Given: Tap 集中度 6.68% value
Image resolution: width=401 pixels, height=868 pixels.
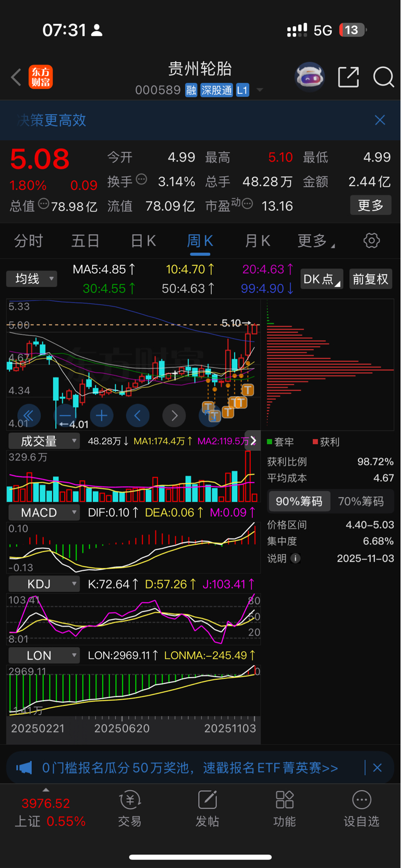Looking at the screenshot, I should pos(378,541).
